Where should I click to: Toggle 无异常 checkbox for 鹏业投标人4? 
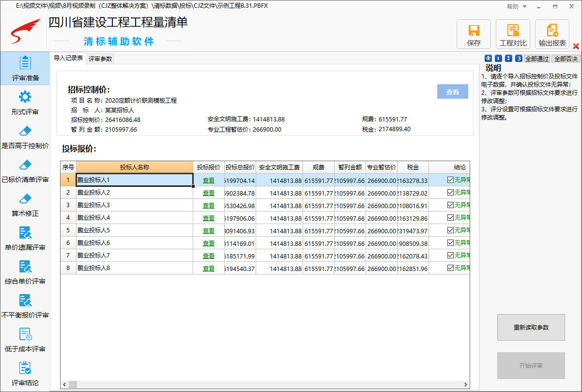point(451,218)
